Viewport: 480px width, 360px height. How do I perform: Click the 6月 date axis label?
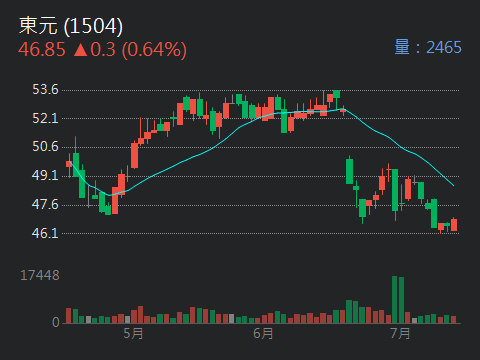coord(263,333)
